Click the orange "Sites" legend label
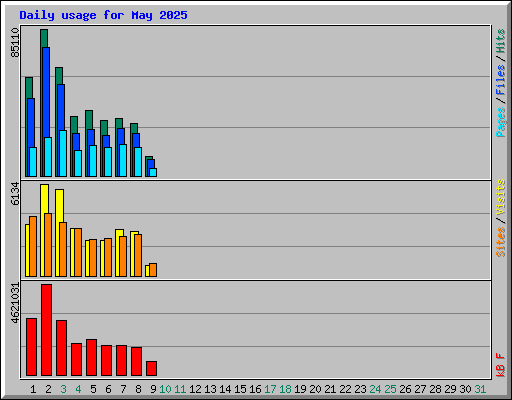 point(501,242)
